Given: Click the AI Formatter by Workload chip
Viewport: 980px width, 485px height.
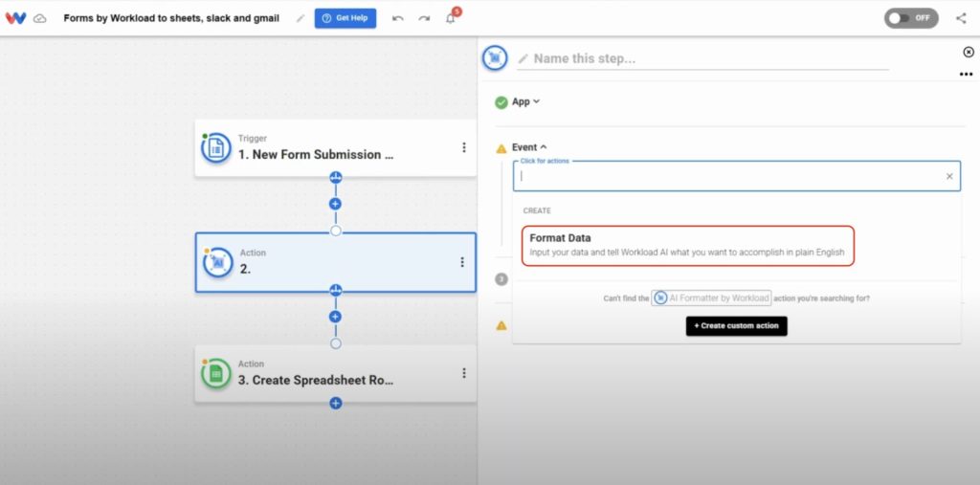Looking at the screenshot, I should click(x=711, y=298).
